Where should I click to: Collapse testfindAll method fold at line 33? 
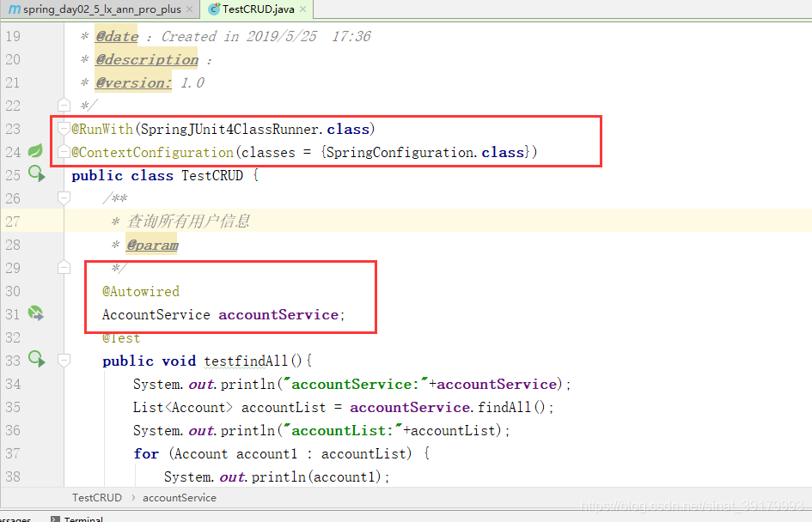[64, 360]
